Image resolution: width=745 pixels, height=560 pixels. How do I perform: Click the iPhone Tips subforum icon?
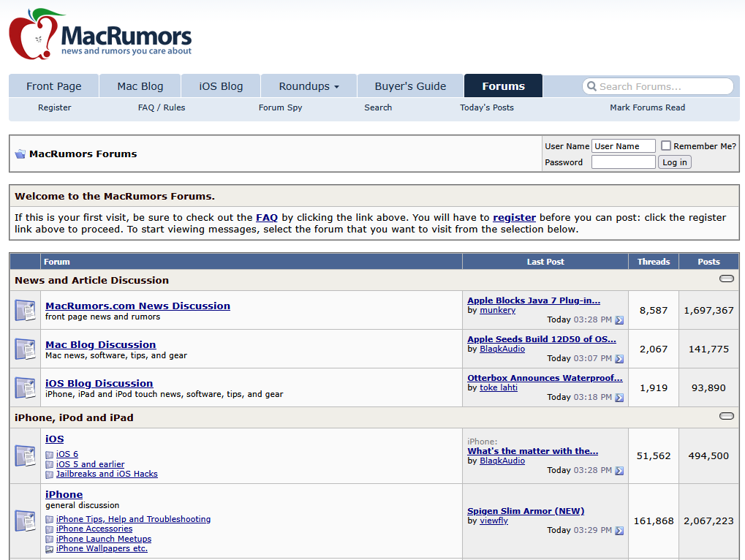coord(50,520)
